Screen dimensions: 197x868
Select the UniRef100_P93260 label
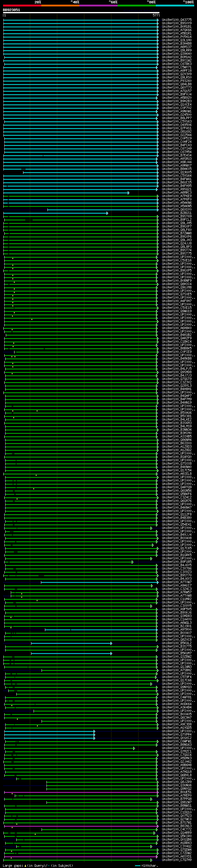(x=176, y=81)
